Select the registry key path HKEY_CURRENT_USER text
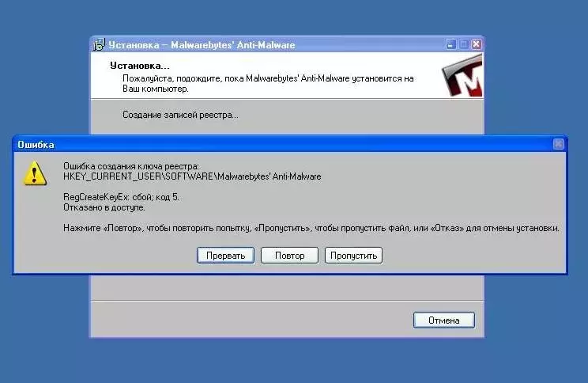Image resolution: width=588 pixels, height=383 pixels. pyautogui.click(x=192, y=176)
